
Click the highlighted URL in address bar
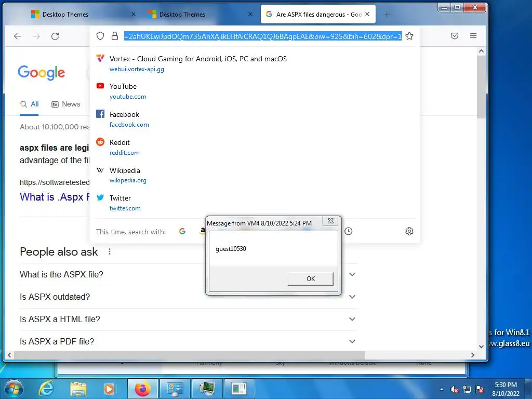click(263, 36)
